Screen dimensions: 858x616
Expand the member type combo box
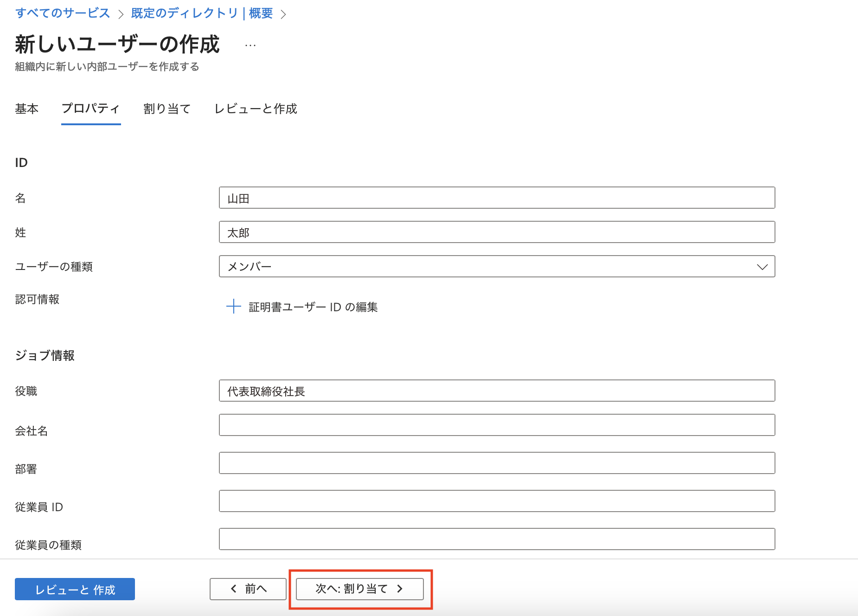496,267
